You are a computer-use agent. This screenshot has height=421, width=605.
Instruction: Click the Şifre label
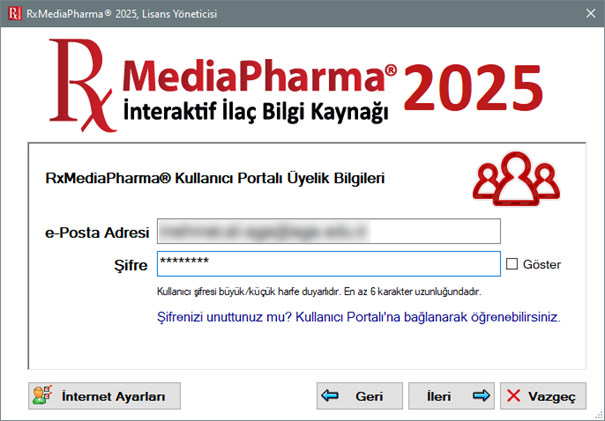coord(131,265)
